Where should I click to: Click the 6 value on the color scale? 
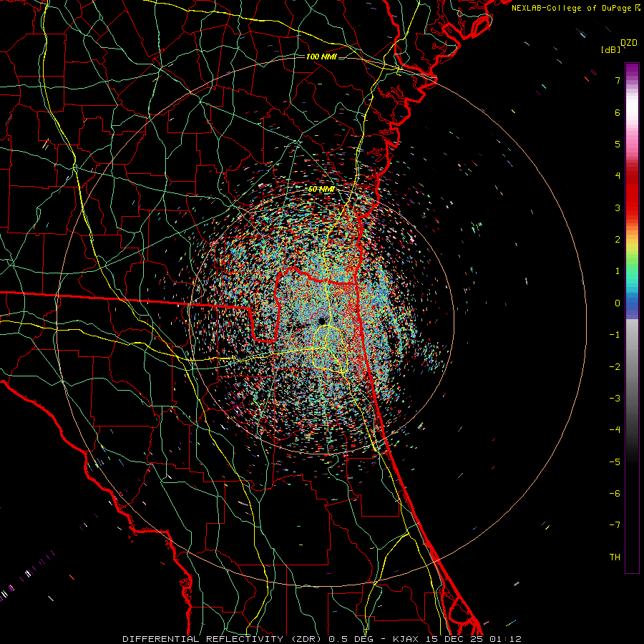point(618,112)
